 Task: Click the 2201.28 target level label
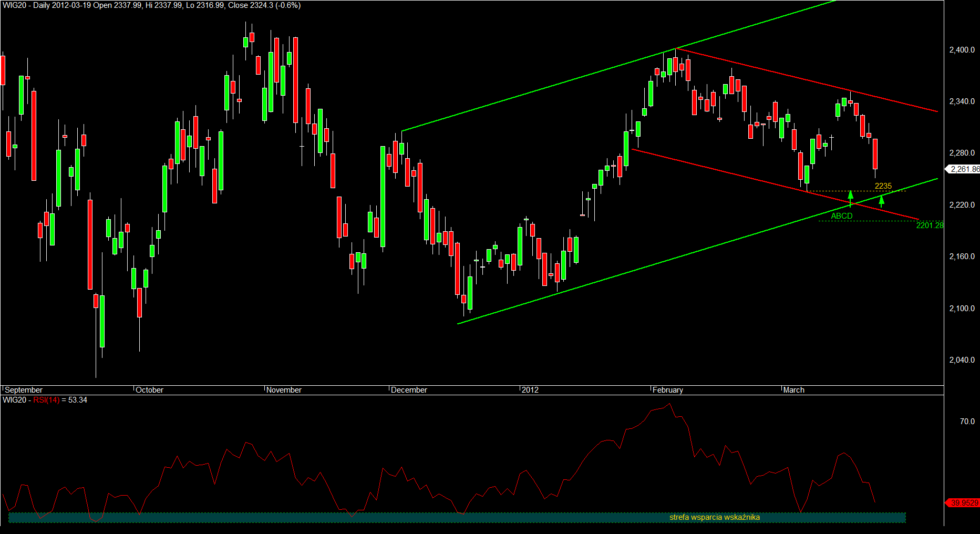click(x=930, y=225)
